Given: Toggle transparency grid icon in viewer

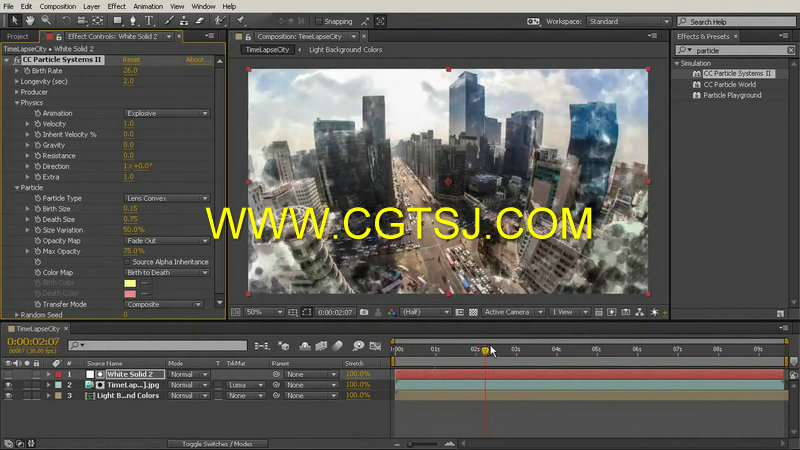Looking at the screenshot, I should tap(473, 312).
